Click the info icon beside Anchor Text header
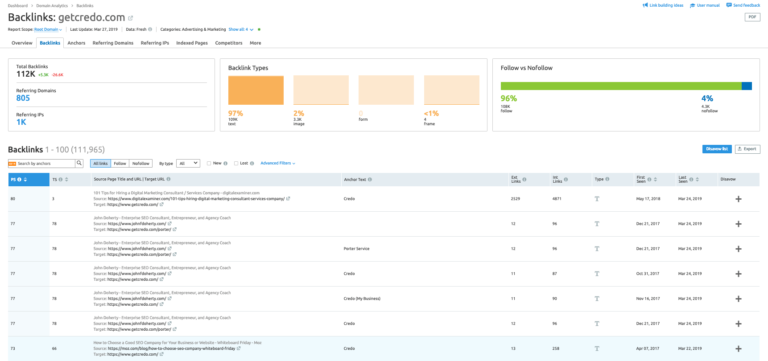768x361 pixels. pyautogui.click(x=370, y=180)
